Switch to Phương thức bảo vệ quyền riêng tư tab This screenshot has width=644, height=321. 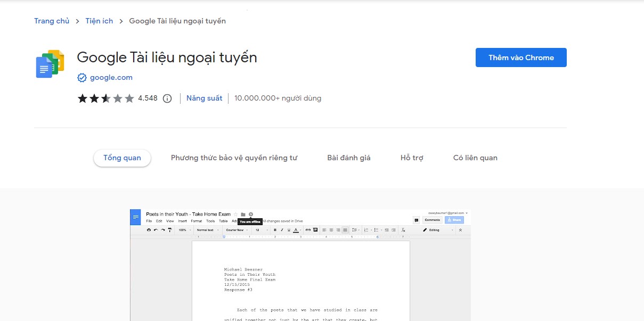234,158
